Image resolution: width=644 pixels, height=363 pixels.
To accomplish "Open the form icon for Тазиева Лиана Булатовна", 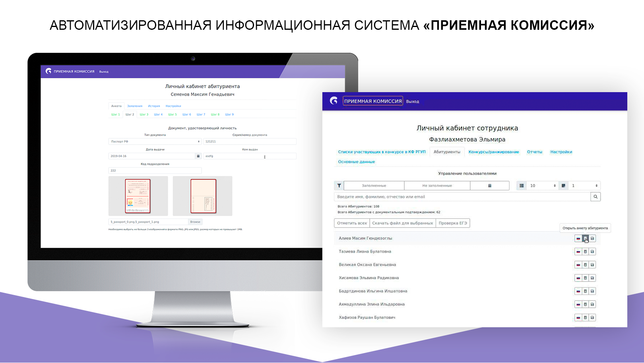I will point(585,252).
